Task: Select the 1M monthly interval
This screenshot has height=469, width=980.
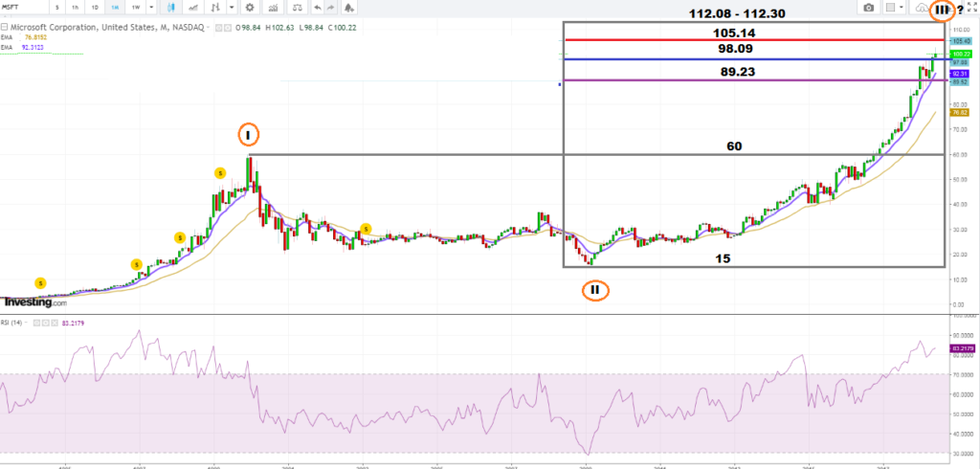Action: (x=115, y=8)
